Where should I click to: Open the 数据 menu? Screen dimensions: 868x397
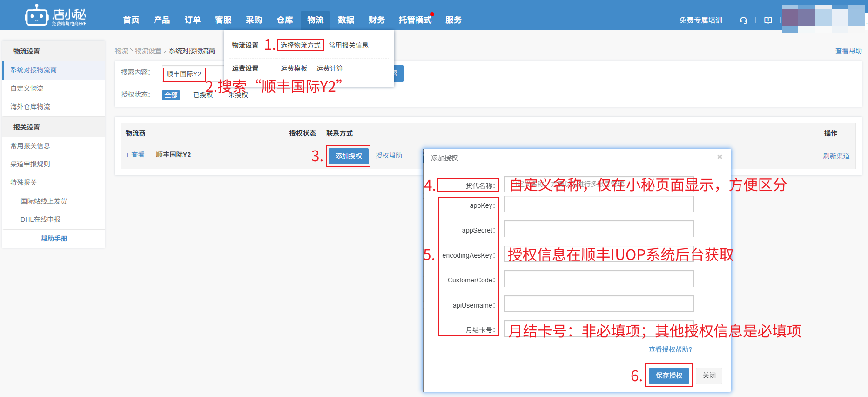pyautogui.click(x=346, y=20)
